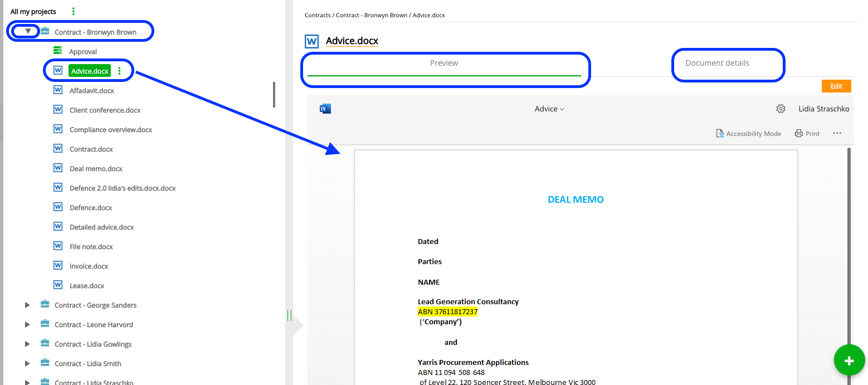868x385 pixels.
Task: Click the orange Edit button
Action: (836, 86)
